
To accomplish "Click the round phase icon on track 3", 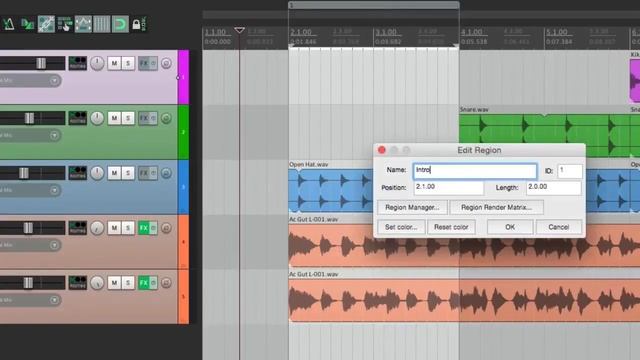I will click(166, 173).
